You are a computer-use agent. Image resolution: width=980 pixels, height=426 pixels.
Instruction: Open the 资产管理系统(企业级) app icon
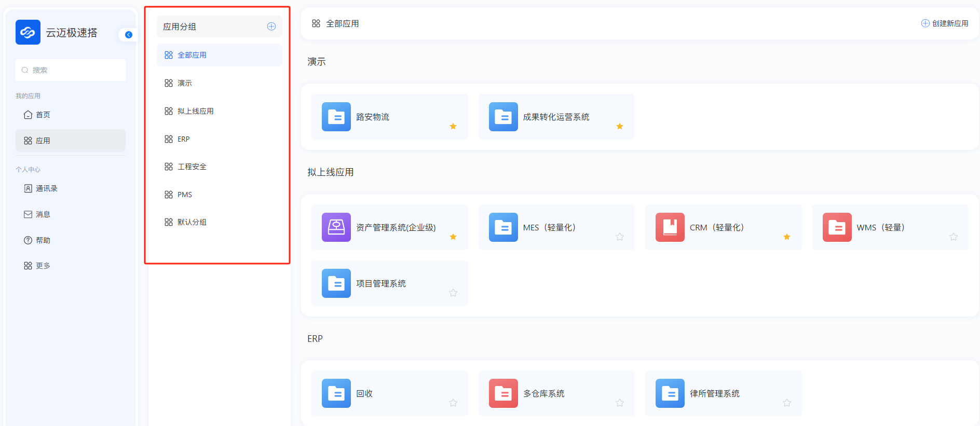click(336, 227)
